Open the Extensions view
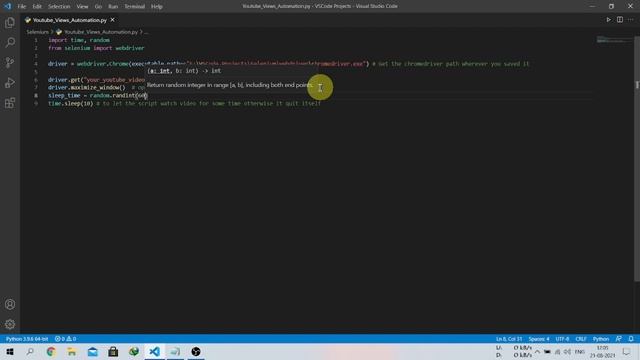 pyautogui.click(x=10, y=102)
